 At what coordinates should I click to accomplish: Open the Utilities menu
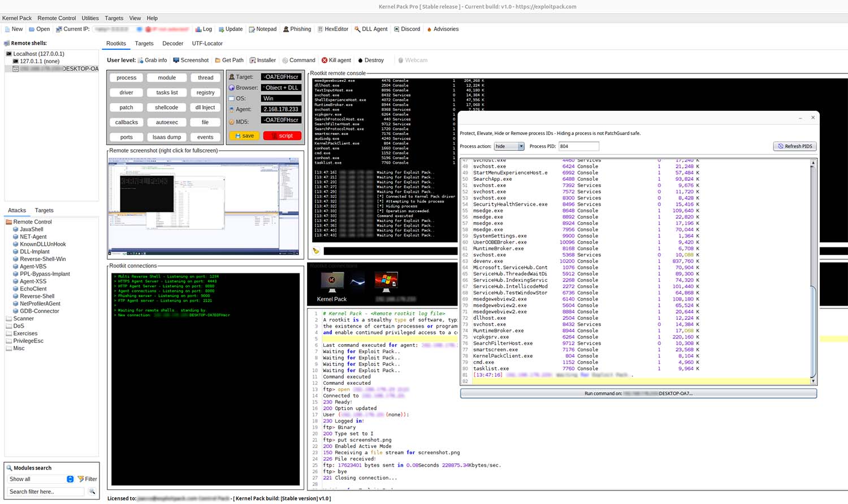[x=90, y=18]
